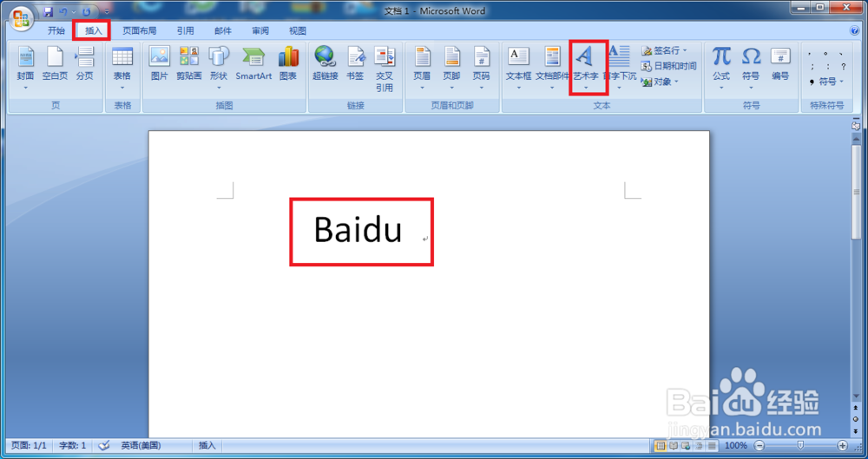Viewport: 868px width, 459px height.
Task: Click the Save floppy disk icon
Action: [x=48, y=11]
